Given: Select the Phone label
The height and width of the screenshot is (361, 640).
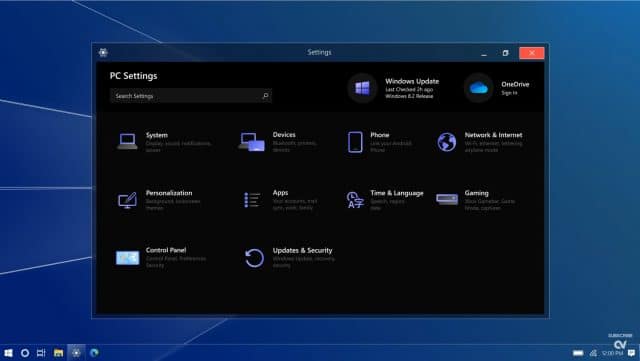Looking at the screenshot, I should 380,135.
